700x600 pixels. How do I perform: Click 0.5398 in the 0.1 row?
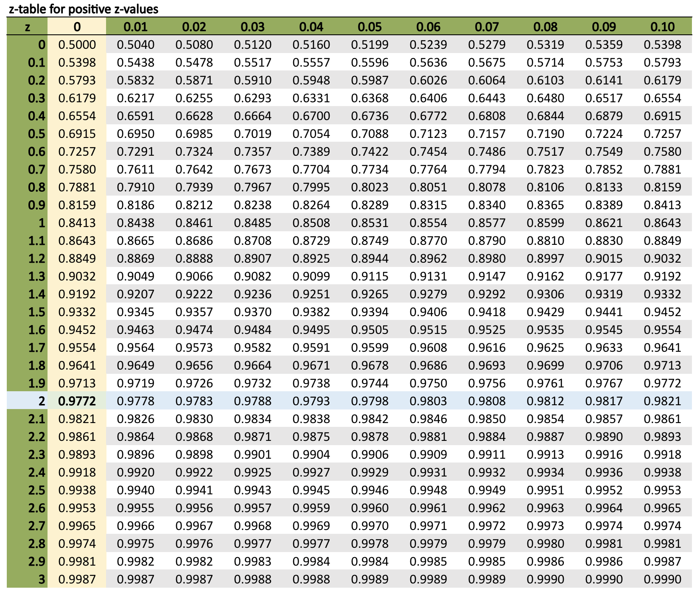[77, 62]
